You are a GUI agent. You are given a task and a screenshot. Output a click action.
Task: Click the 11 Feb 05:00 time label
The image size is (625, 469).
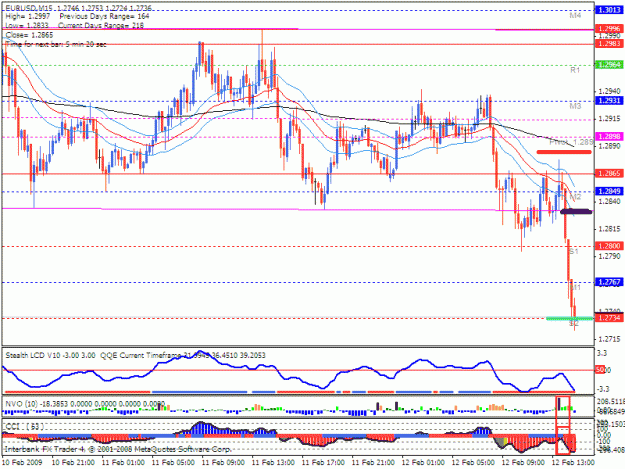(x=173, y=463)
